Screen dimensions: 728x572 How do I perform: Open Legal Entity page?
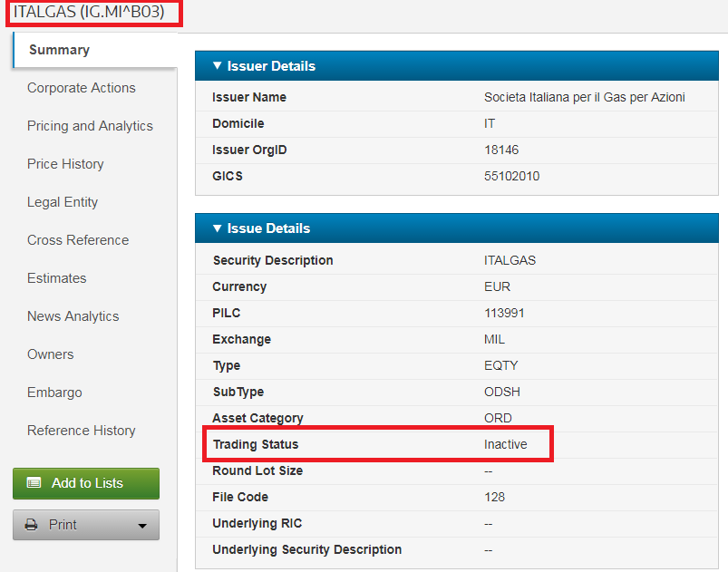point(63,202)
